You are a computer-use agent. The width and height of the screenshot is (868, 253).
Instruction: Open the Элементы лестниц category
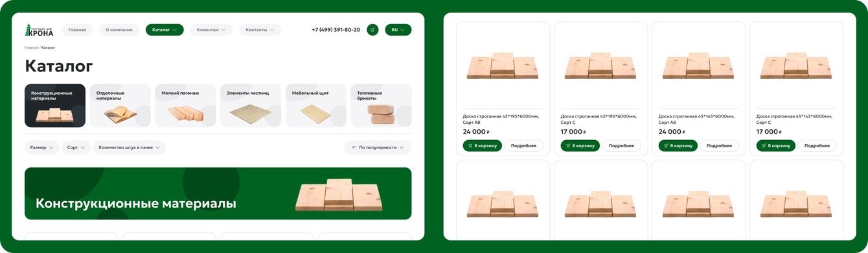coord(251,106)
